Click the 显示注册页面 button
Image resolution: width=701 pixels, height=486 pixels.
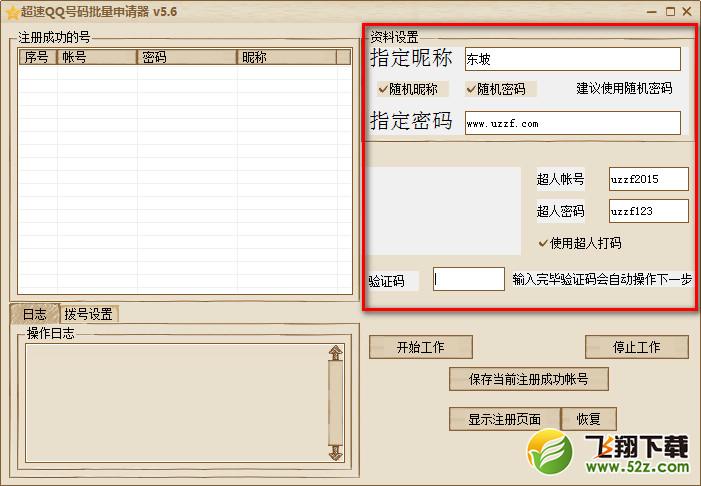(504, 419)
